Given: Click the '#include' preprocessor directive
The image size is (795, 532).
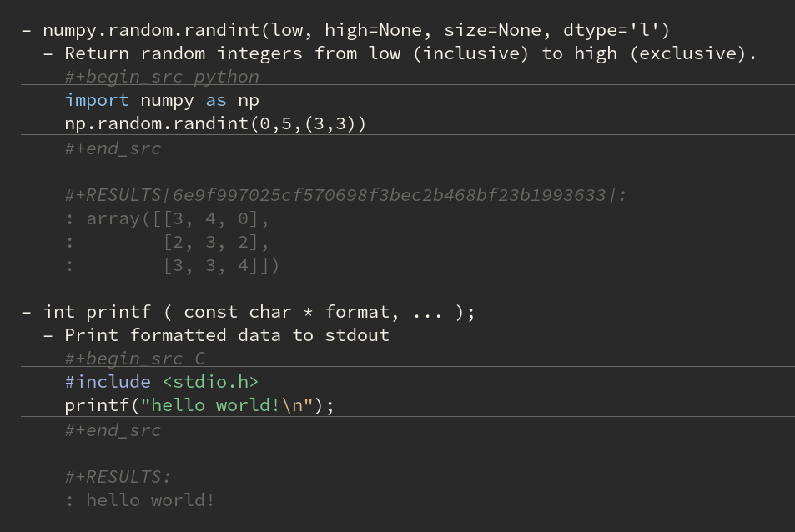Looking at the screenshot, I should coord(108,382).
